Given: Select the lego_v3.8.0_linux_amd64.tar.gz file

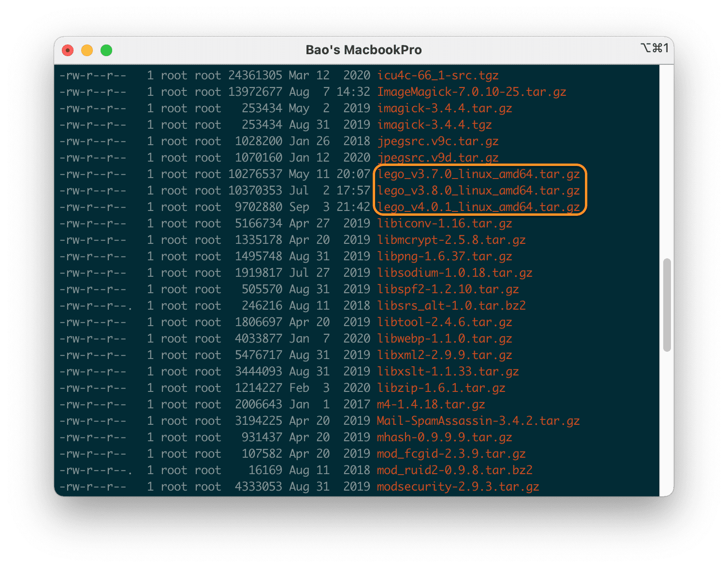Looking at the screenshot, I should pyautogui.click(x=478, y=190).
